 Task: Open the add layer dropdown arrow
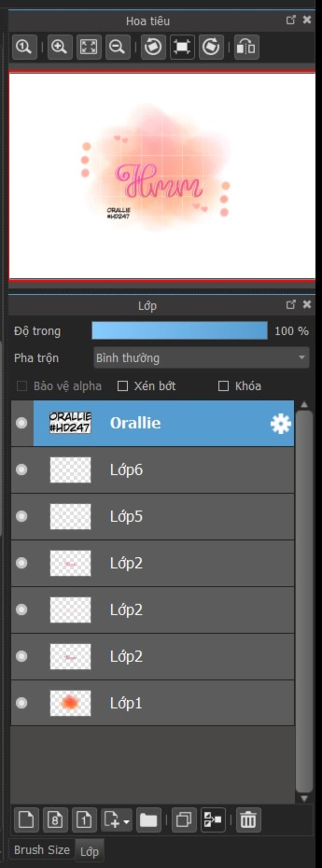(x=127, y=822)
